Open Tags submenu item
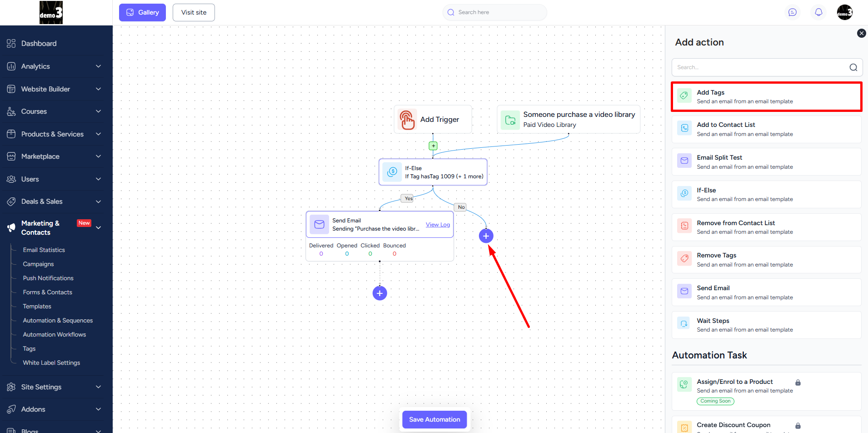This screenshot has width=868, height=433. [29, 349]
